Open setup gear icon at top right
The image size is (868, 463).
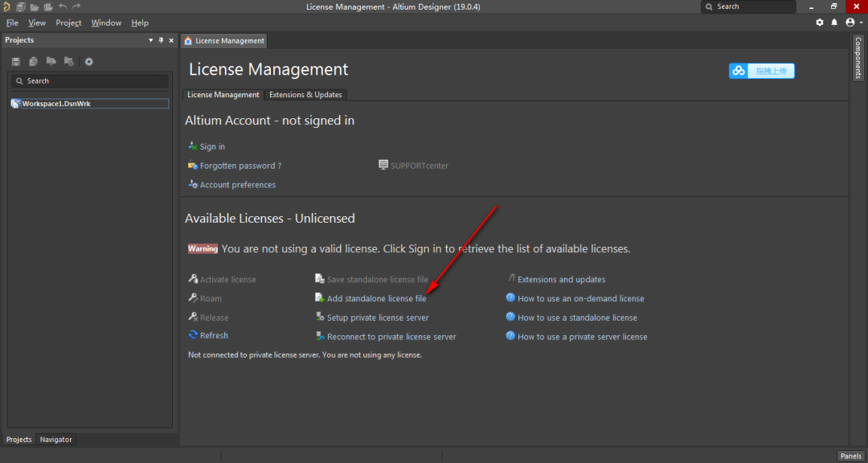[x=820, y=23]
